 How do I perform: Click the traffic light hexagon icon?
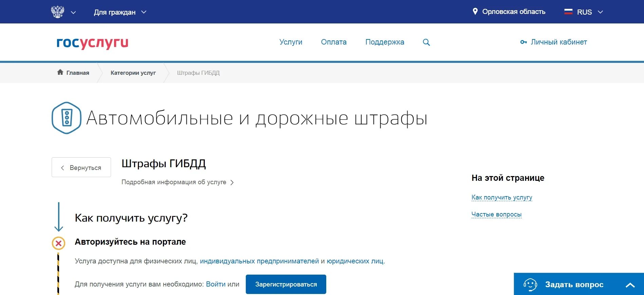point(67,118)
